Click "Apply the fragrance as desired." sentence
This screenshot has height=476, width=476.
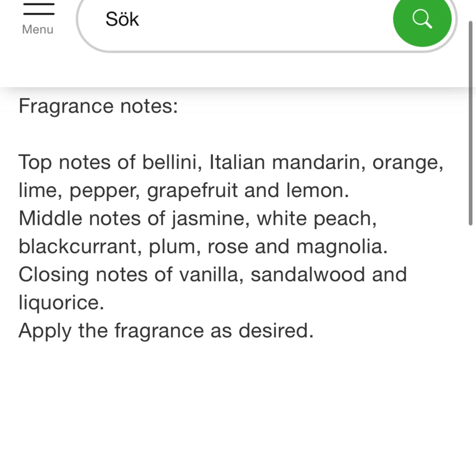(x=166, y=330)
